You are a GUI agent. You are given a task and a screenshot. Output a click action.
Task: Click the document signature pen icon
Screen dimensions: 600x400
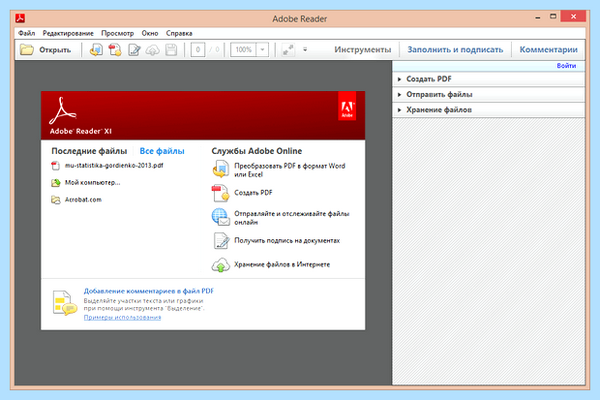coord(221,241)
